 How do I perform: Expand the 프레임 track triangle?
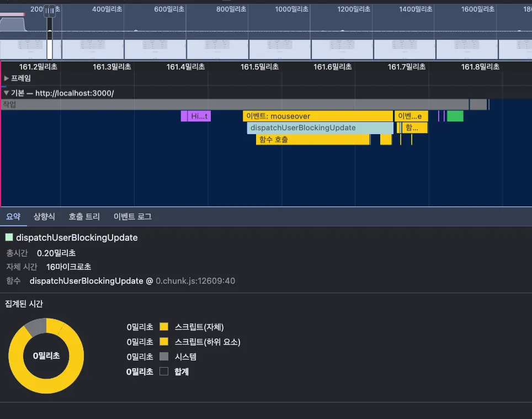pyautogui.click(x=7, y=78)
